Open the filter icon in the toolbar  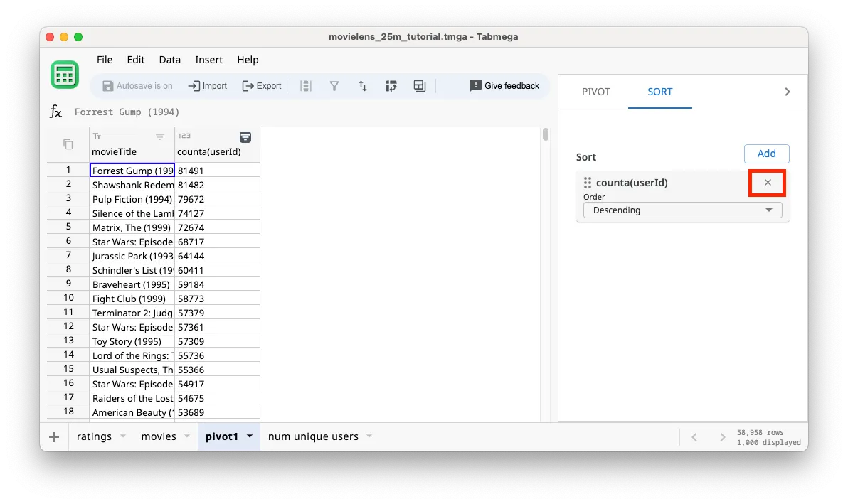pyautogui.click(x=334, y=85)
